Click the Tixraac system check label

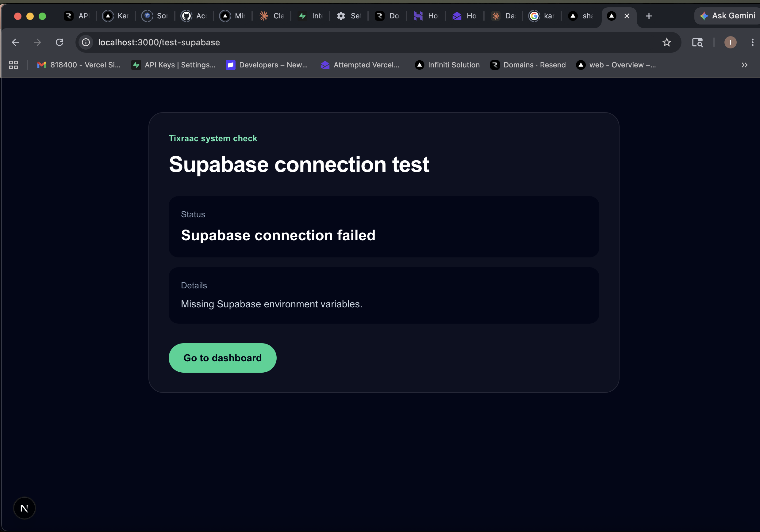[x=213, y=138]
